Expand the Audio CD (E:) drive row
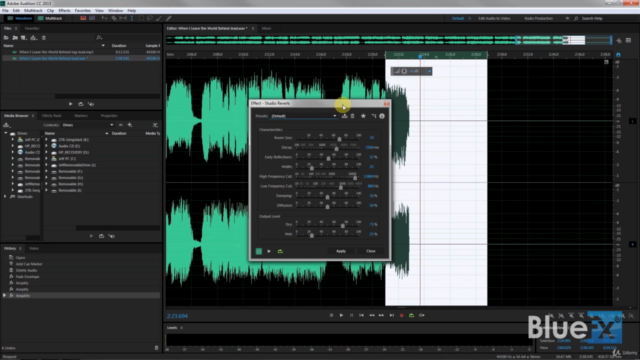This screenshot has width=640, height=360. [46, 146]
